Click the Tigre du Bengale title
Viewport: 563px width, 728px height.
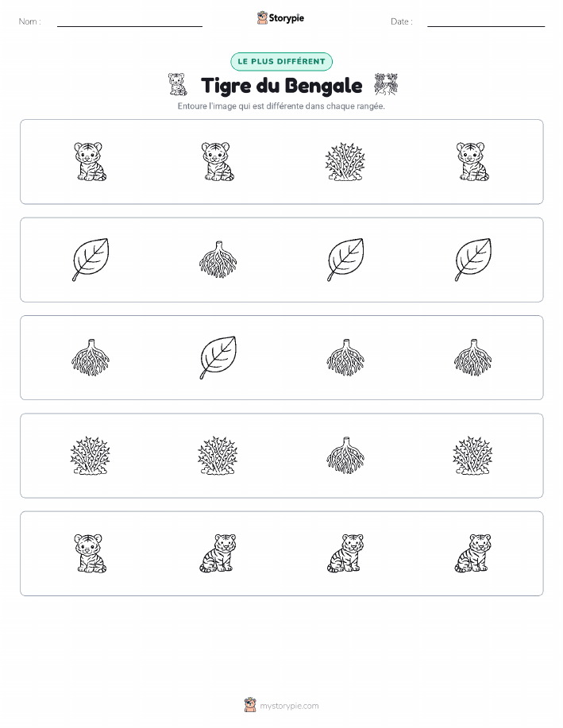[x=281, y=86]
